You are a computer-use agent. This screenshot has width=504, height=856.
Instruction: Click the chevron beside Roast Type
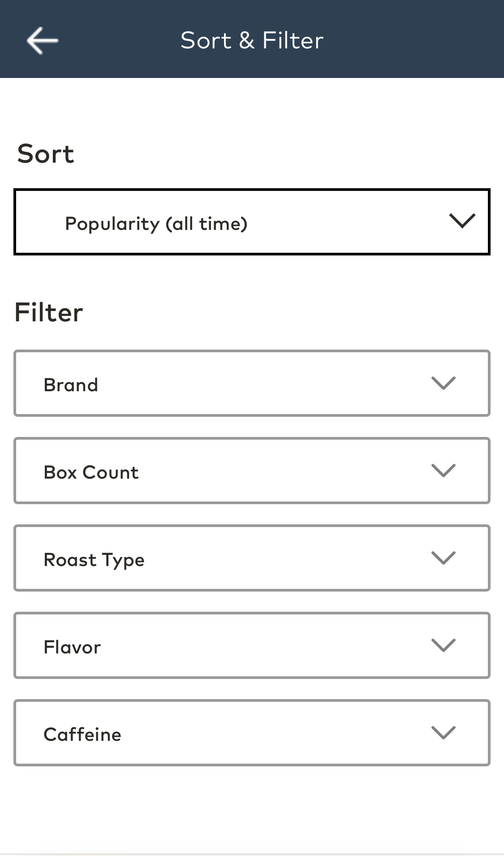(443, 558)
